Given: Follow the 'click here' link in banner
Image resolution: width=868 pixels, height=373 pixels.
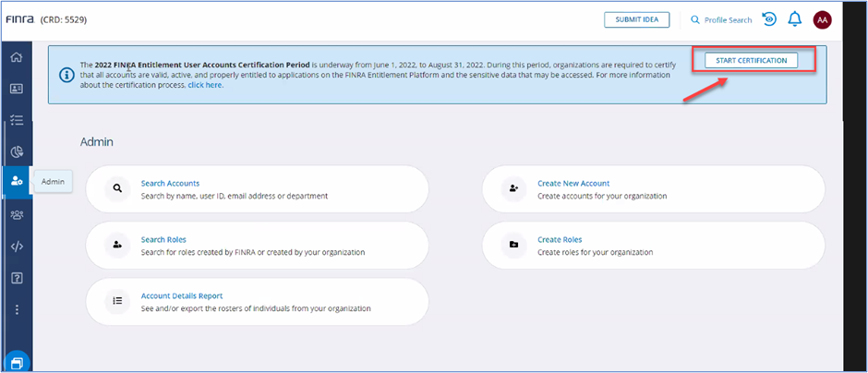Looking at the screenshot, I should [x=204, y=84].
